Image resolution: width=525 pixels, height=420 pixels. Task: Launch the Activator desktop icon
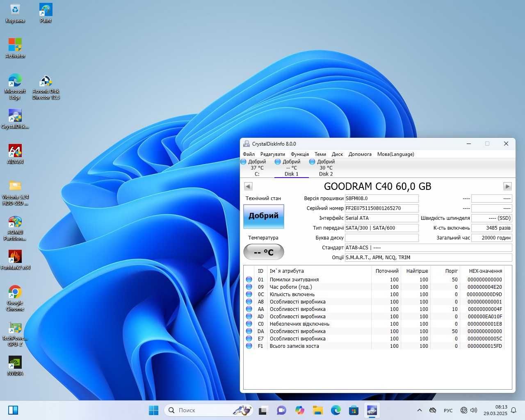tap(15, 48)
